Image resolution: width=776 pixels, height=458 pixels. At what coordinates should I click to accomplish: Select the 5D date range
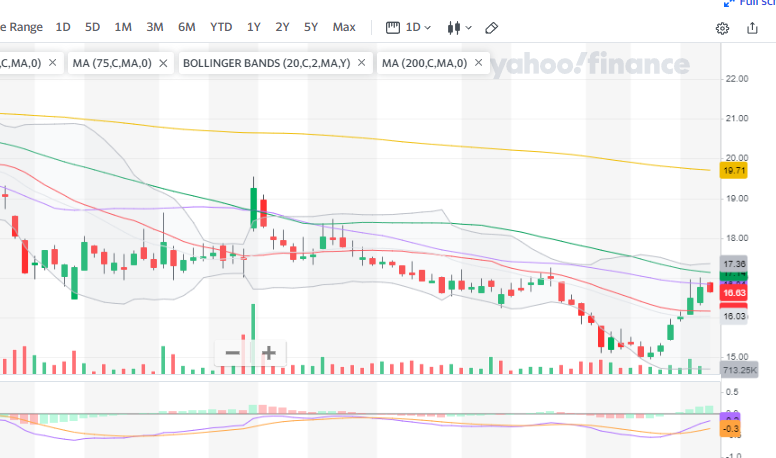click(93, 27)
